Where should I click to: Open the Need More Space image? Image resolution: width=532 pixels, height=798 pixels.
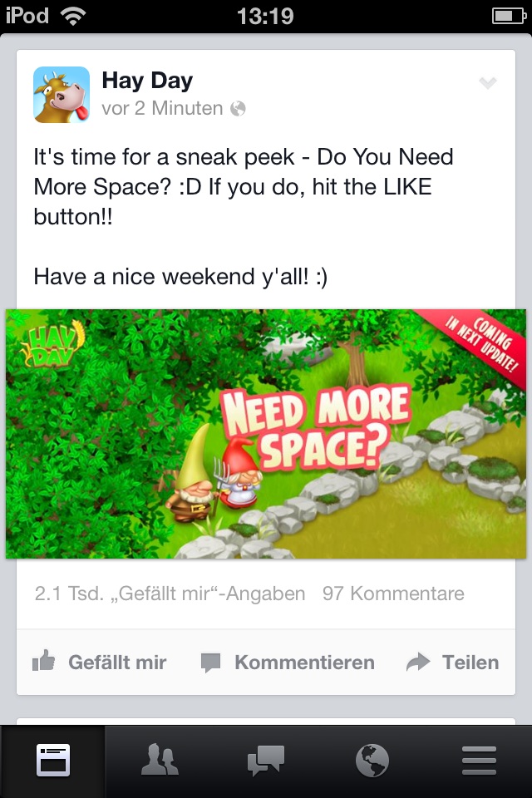pyautogui.click(x=266, y=434)
